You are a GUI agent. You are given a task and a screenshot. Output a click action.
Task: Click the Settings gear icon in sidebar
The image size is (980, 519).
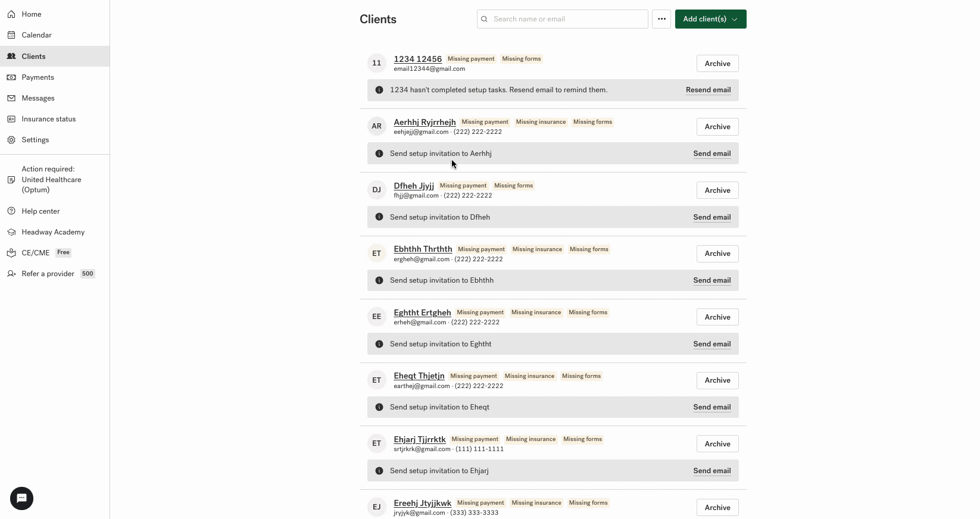point(11,140)
